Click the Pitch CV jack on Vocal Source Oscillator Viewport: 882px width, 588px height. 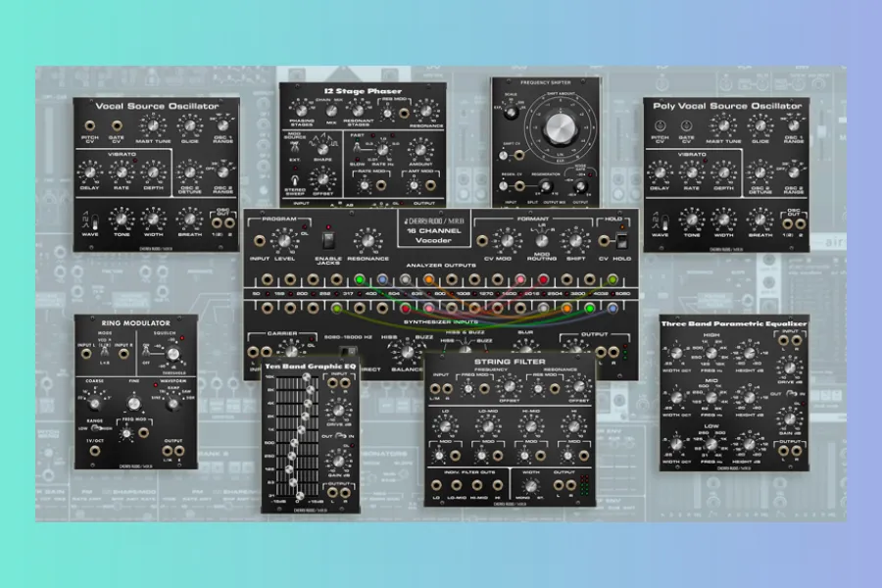90,125
